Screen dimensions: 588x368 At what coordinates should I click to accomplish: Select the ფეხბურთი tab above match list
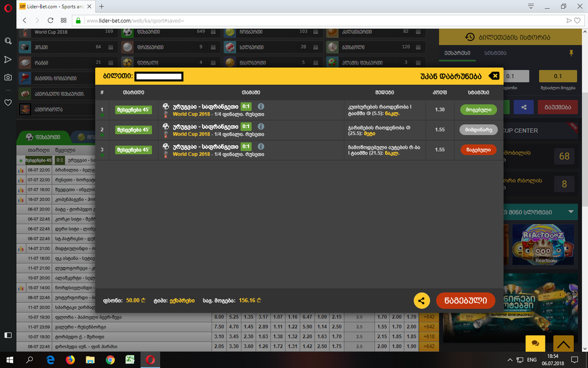pos(43,137)
